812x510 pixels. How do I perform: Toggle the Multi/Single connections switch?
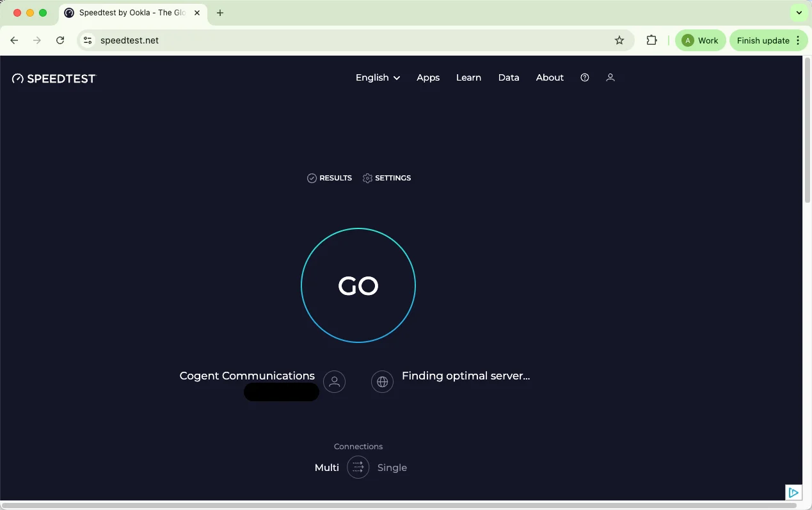pos(358,468)
